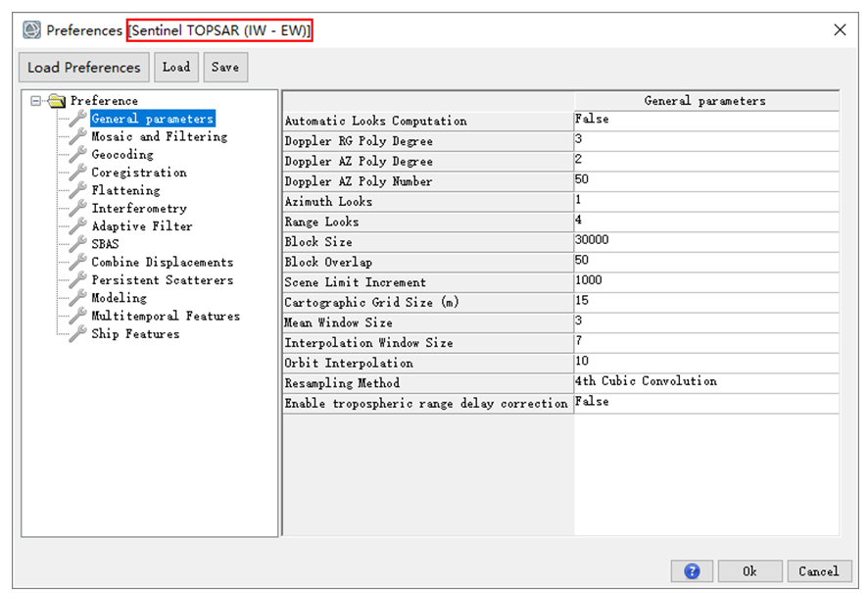Select Coregistration in the tree

point(139,172)
